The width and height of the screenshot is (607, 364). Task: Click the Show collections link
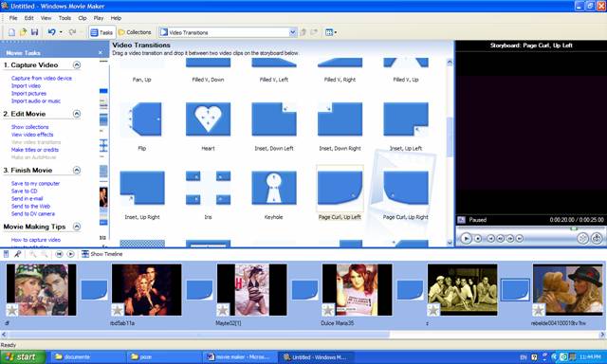click(x=29, y=127)
